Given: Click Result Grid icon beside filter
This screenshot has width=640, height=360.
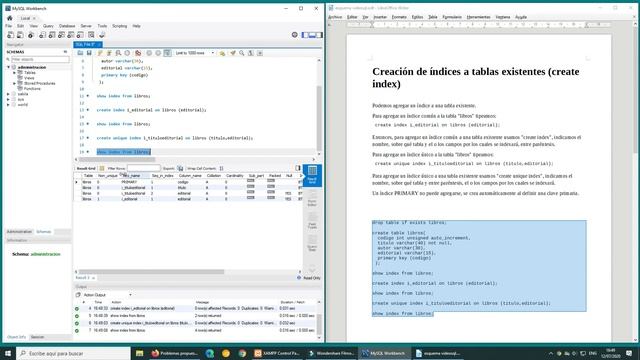Looking at the screenshot, I should (x=102, y=168).
